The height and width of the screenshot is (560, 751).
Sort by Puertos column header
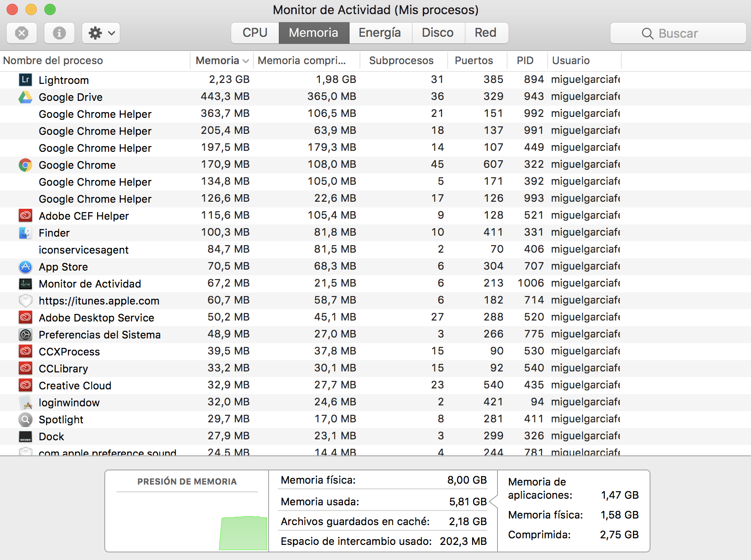pyautogui.click(x=477, y=60)
